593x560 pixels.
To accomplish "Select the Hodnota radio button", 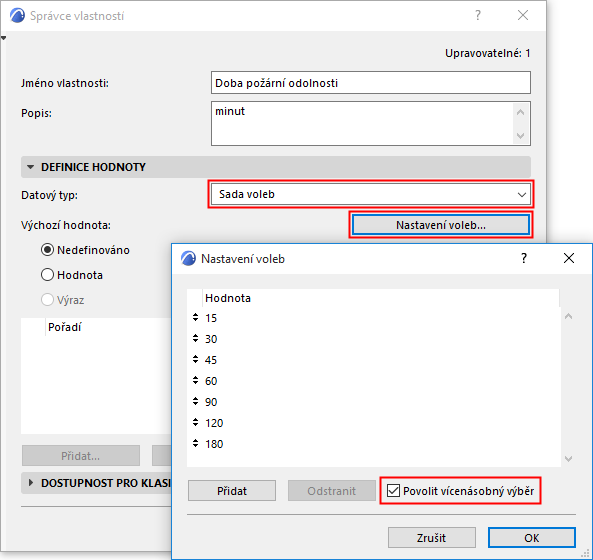I will click(x=47, y=275).
